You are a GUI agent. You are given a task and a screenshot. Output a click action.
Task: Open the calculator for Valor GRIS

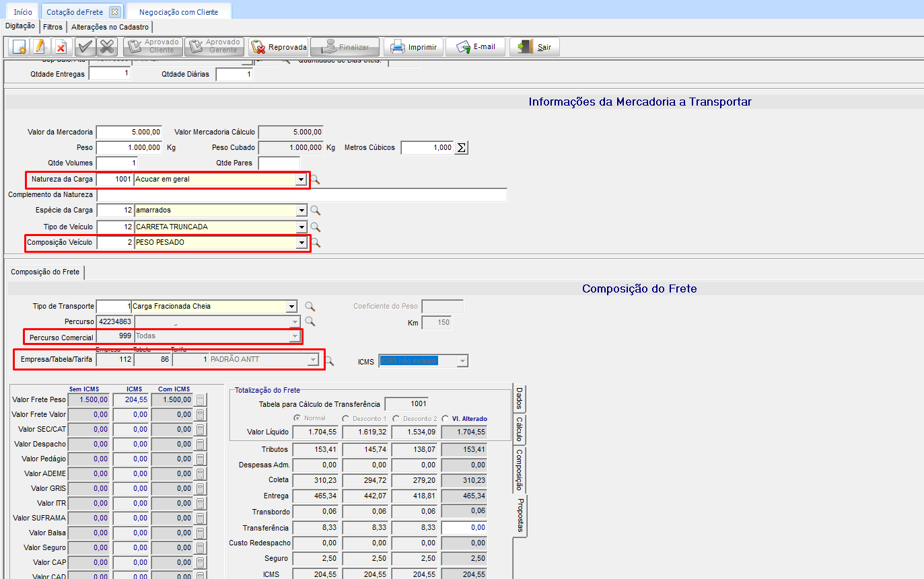tap(200, 489)
